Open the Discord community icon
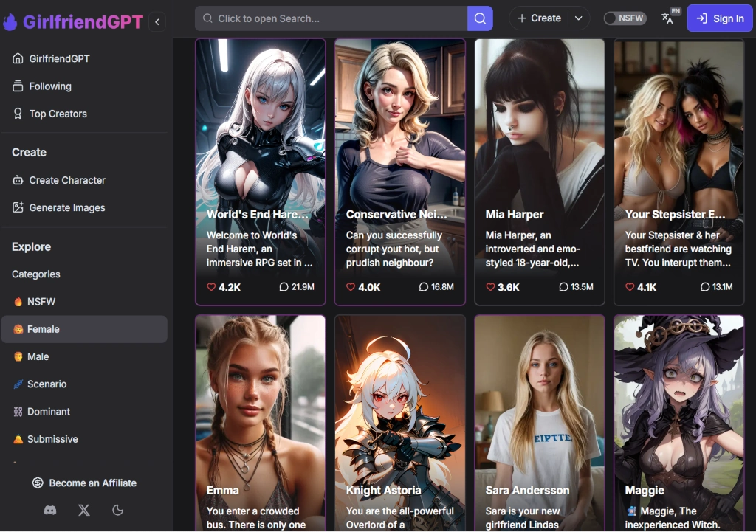756x532 pixels. click(x=49, y=510)
